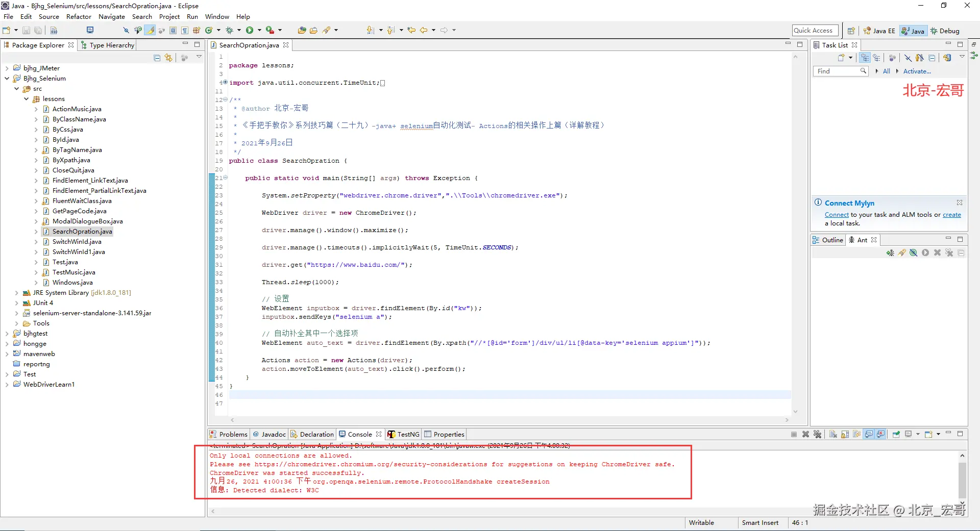Go to previous annotation
The image size is (980, 531).
(390, 31)
